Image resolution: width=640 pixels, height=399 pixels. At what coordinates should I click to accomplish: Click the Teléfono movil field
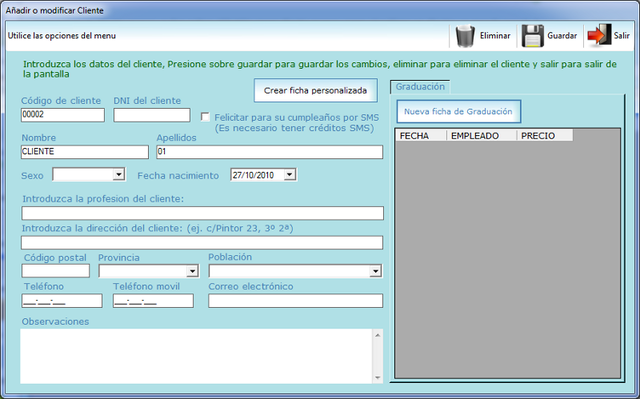click(153, 301)
